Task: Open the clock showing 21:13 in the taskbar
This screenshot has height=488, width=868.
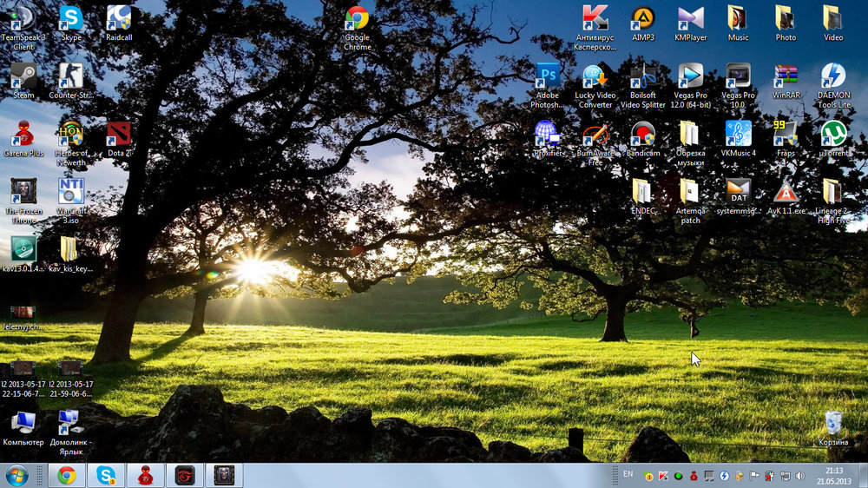Action: click(x=834, y=475)
